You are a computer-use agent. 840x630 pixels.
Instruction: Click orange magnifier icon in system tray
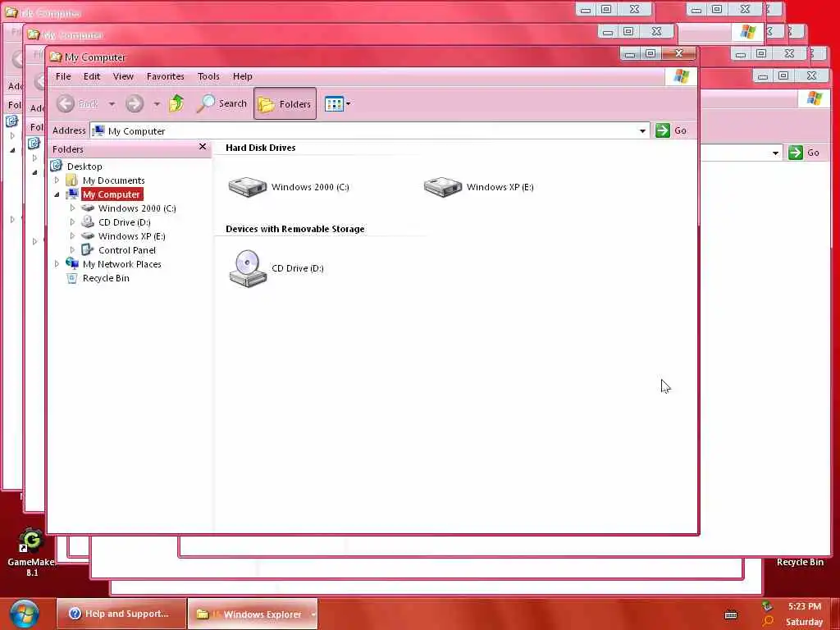[768, 622]
